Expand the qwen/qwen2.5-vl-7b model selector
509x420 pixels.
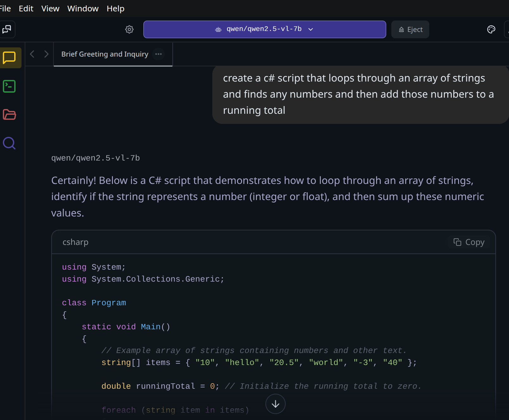point(264,29)
